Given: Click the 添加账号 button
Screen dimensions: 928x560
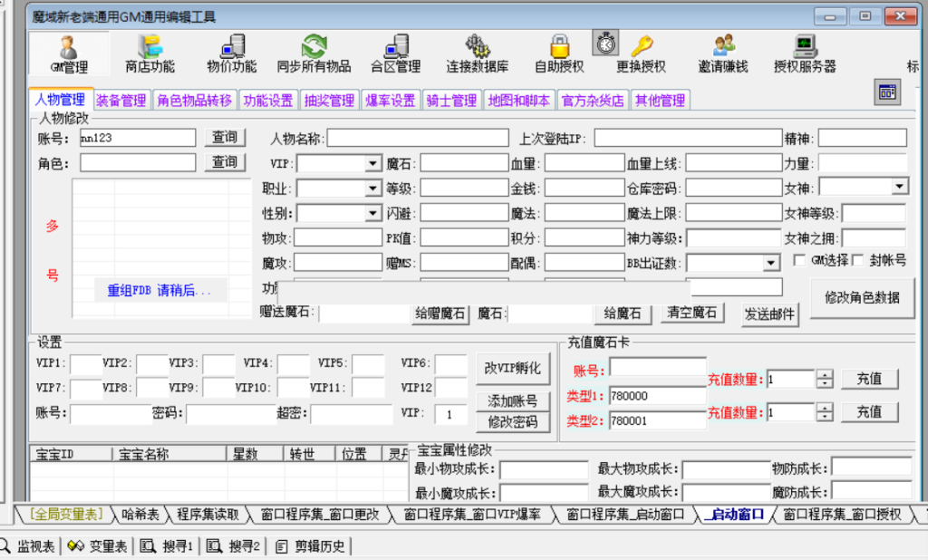Looking at the screenshot, I should (x=513, y=401).
